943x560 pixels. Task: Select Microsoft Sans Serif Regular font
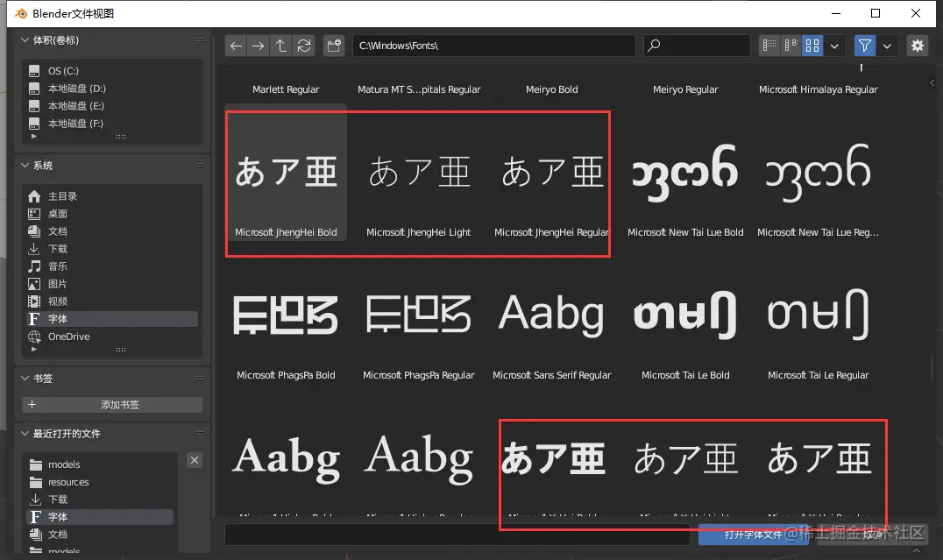551,316
